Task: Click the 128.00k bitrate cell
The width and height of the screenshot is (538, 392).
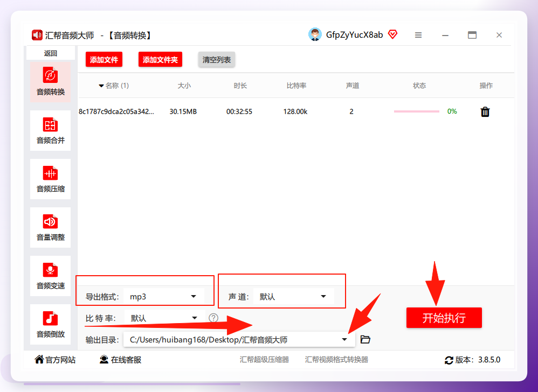Action: pos(295,111)
